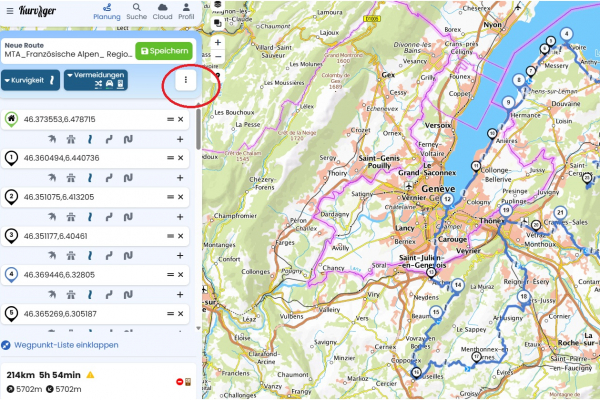600x400 pixels.
Task: Expand the Kurvigkeit dropdown
Action: [30, 81]
